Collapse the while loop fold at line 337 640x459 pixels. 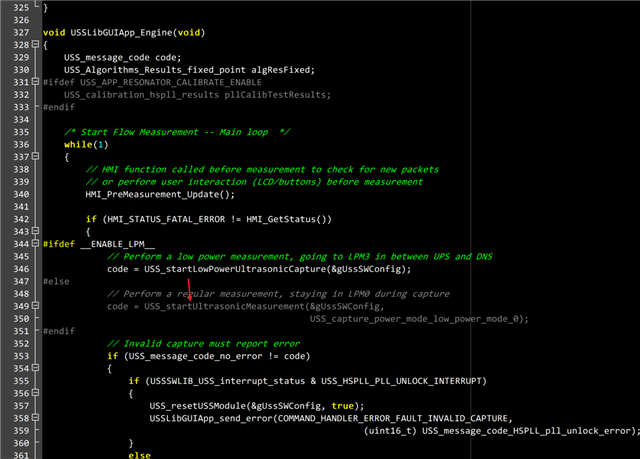(36, 156)
